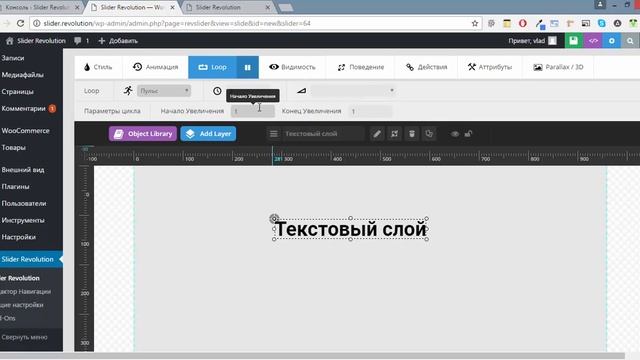Screen dimensions: 640x360
Task: Open the Object Library
Action: pos(143,133)
